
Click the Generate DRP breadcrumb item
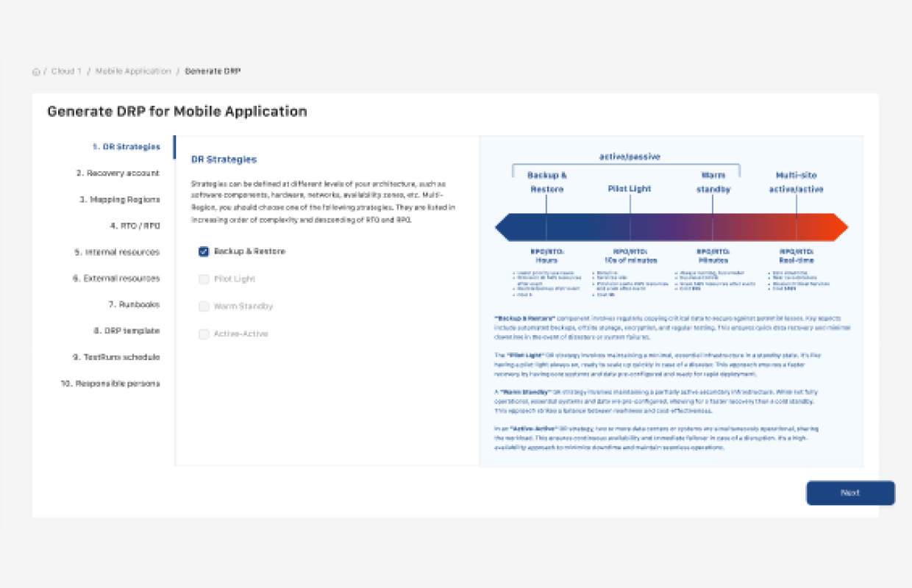pos(213,71)
